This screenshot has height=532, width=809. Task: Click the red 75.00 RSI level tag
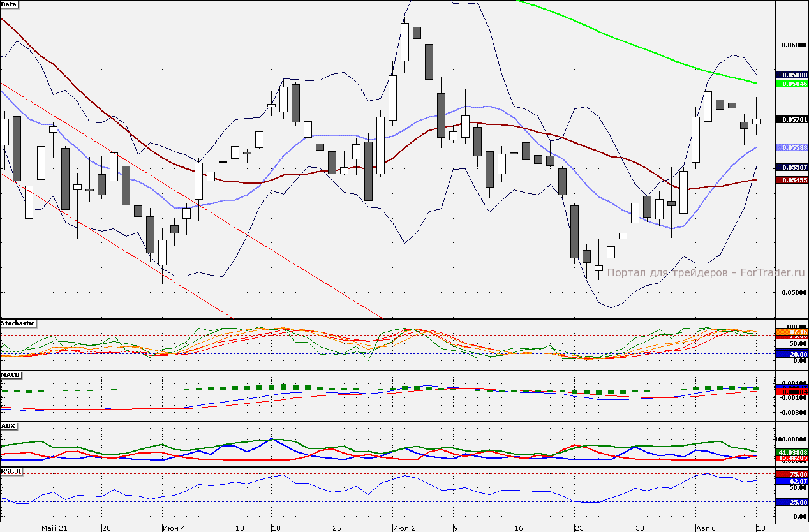tap(791, 474)
